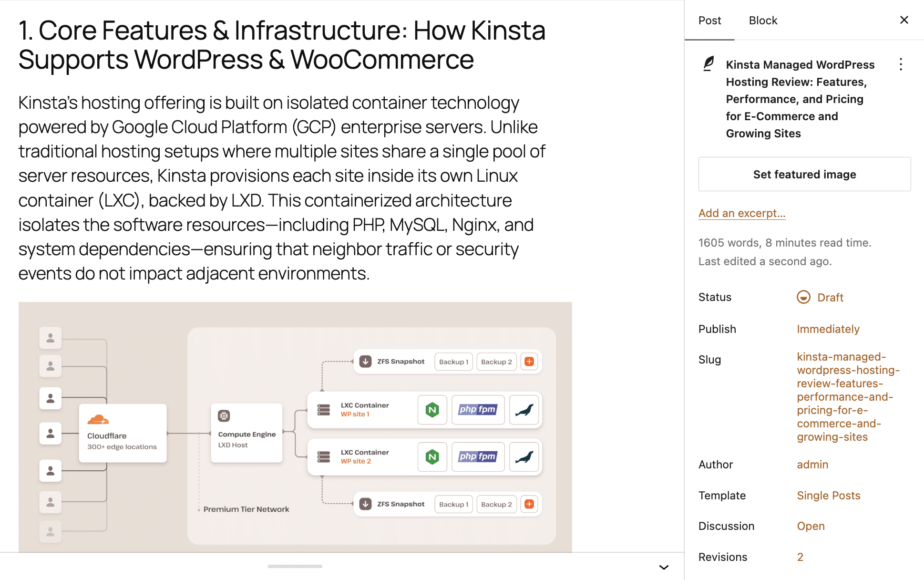Click orange plus icon in bottom snapshot row
This screenshot has height=580, width=924.
529,504
